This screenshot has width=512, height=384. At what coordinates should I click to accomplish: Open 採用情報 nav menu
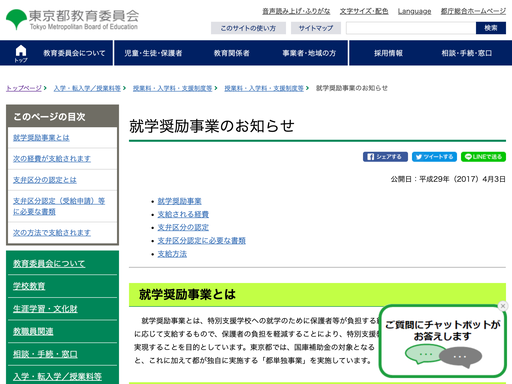[388, 53]
